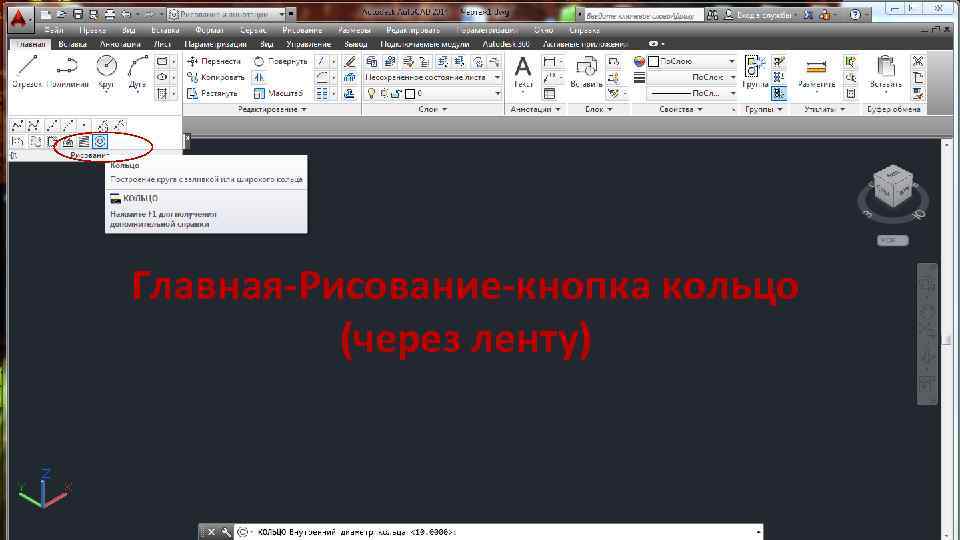
Task: Open the Справка menu
Action: 584,30
